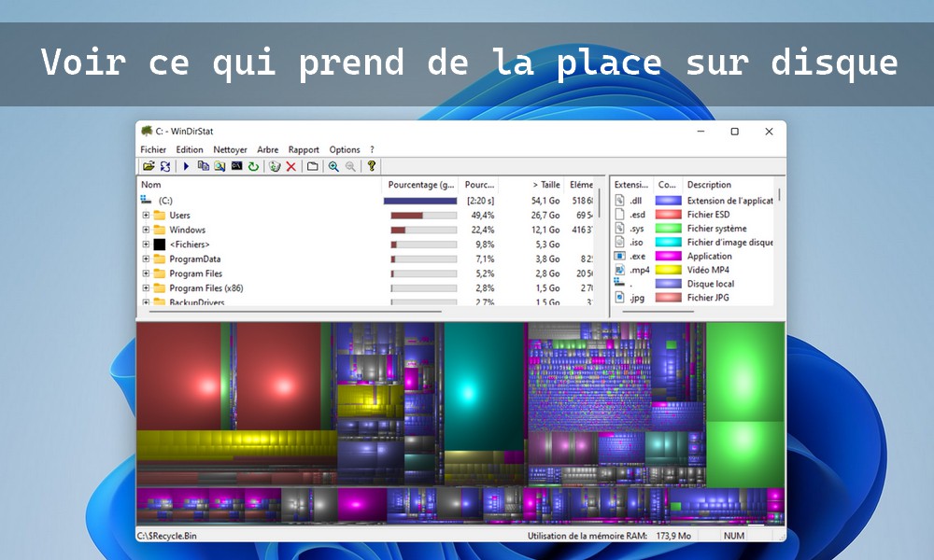Click the large teal block in the treemap
The width and height of the screenshot is (934, 560).
pyautogui.click(x=484, y=385)
